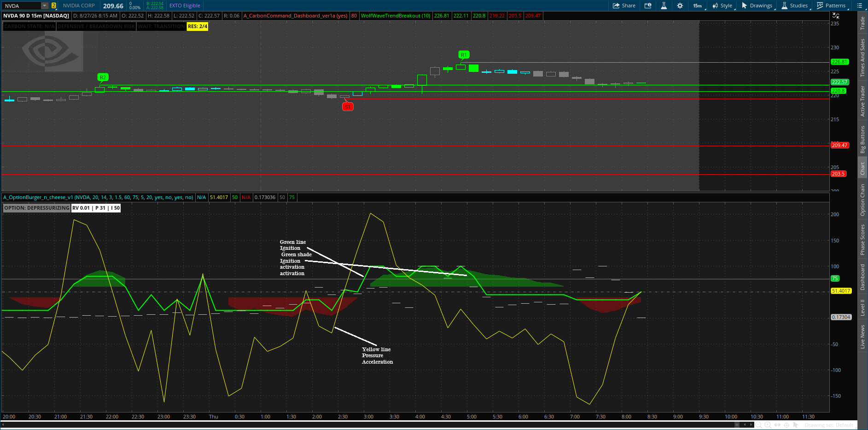This screenshot has height=430, width=868.
Task: Open the Level II sidebar tab
Action: [x=862, y=307]
